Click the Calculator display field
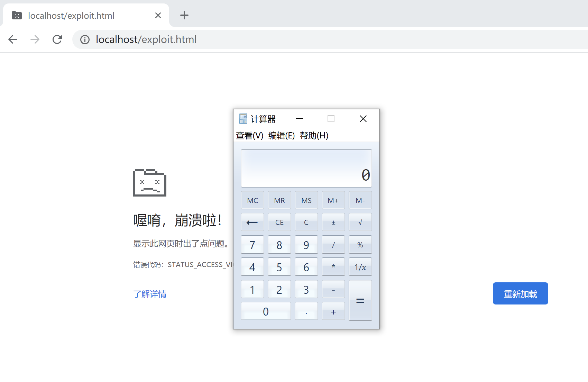 306,168
